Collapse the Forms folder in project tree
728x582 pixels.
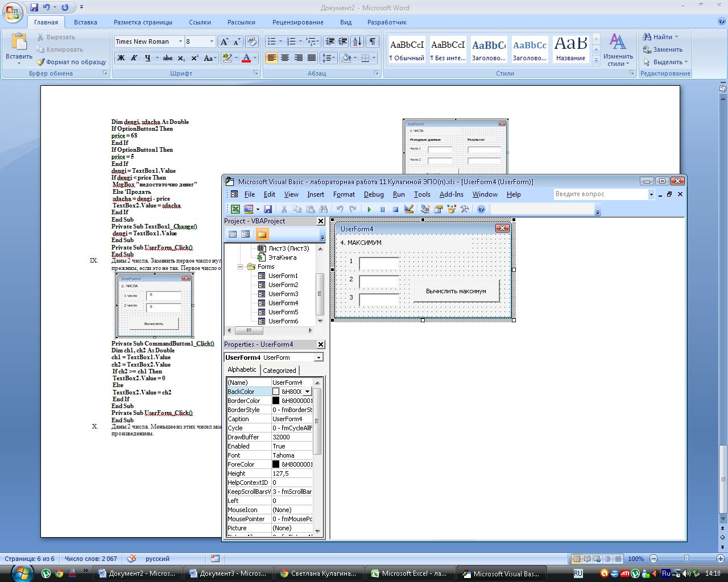(x=241, y=267)
